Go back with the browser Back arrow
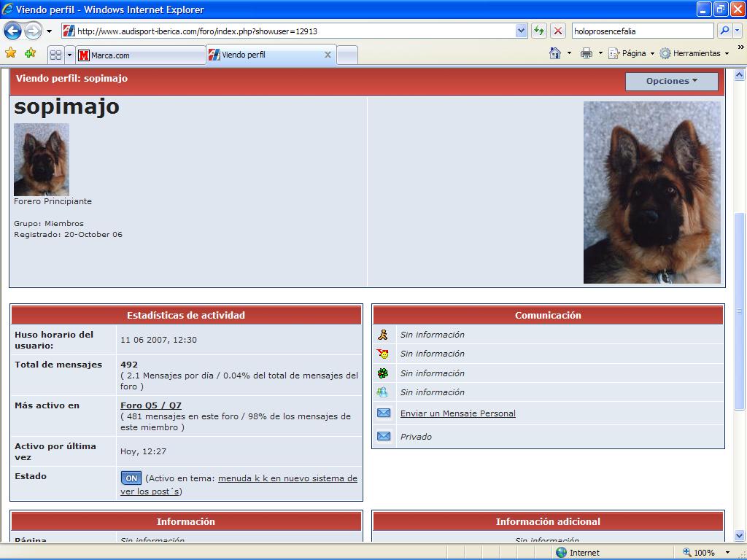The image size is (747, 560). pos(12,31)
